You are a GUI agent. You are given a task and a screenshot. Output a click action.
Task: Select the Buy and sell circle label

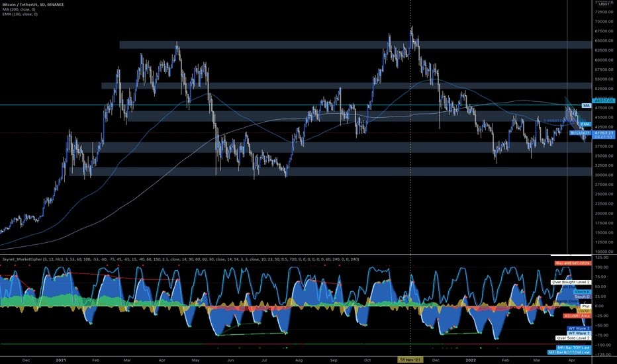(x=573, y=263)
